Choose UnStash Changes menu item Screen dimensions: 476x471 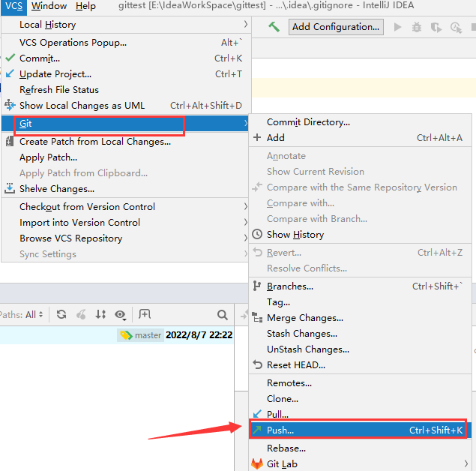coord(360,349)
